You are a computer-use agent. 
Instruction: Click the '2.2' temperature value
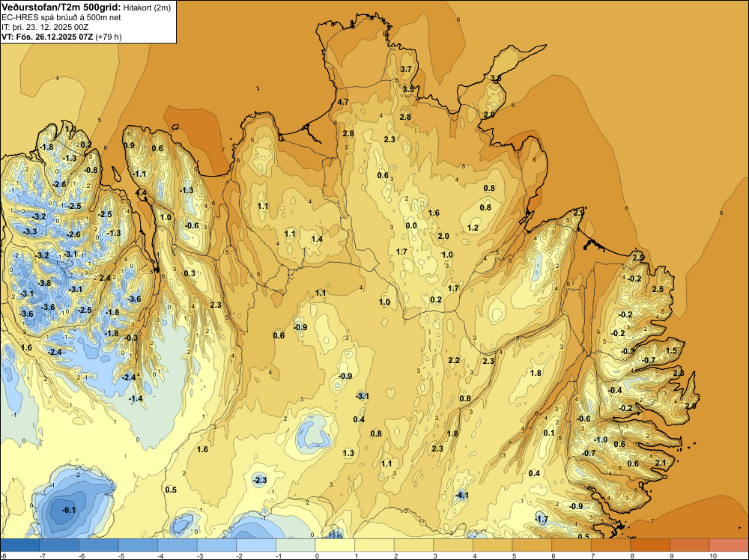pos(454,360)
